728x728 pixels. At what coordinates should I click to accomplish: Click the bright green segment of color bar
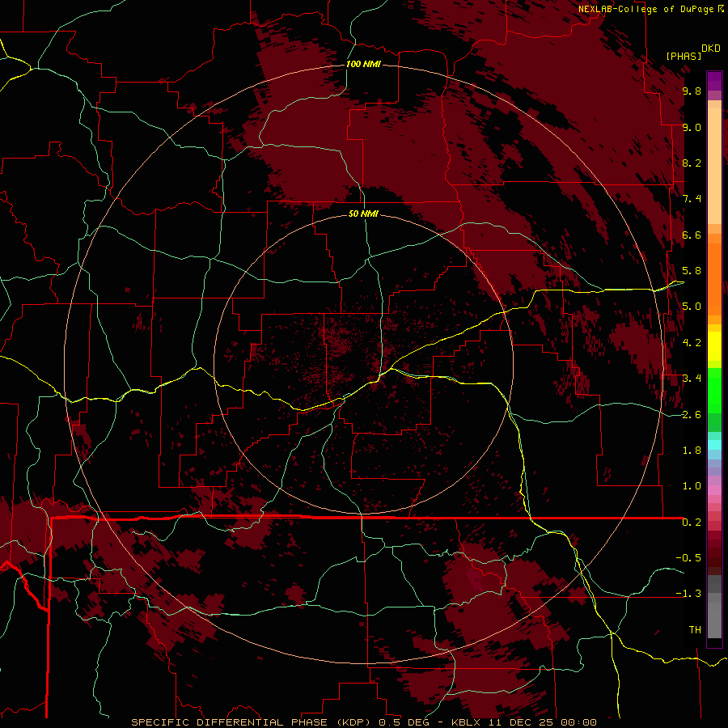(714, 391)
